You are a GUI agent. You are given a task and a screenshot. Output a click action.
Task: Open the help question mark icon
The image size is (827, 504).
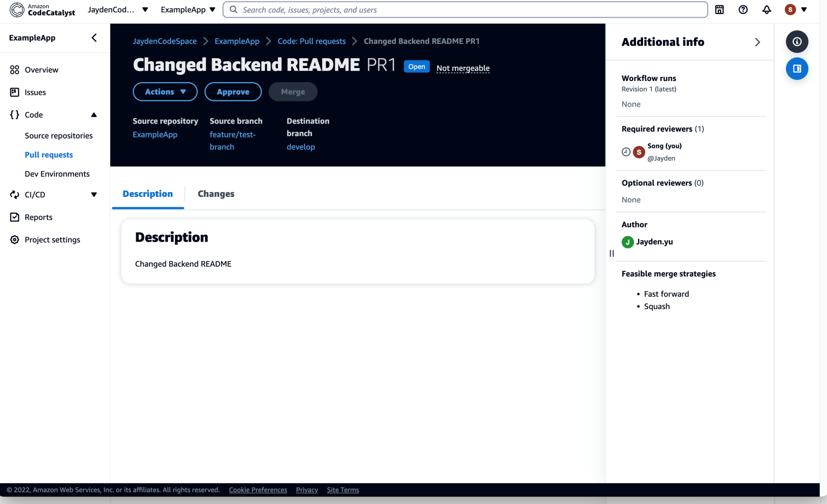click(743, 9)
